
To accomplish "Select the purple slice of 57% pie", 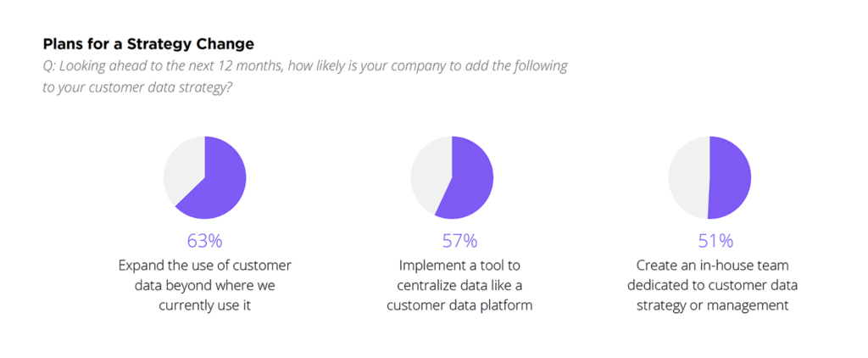I will (468, 180).
